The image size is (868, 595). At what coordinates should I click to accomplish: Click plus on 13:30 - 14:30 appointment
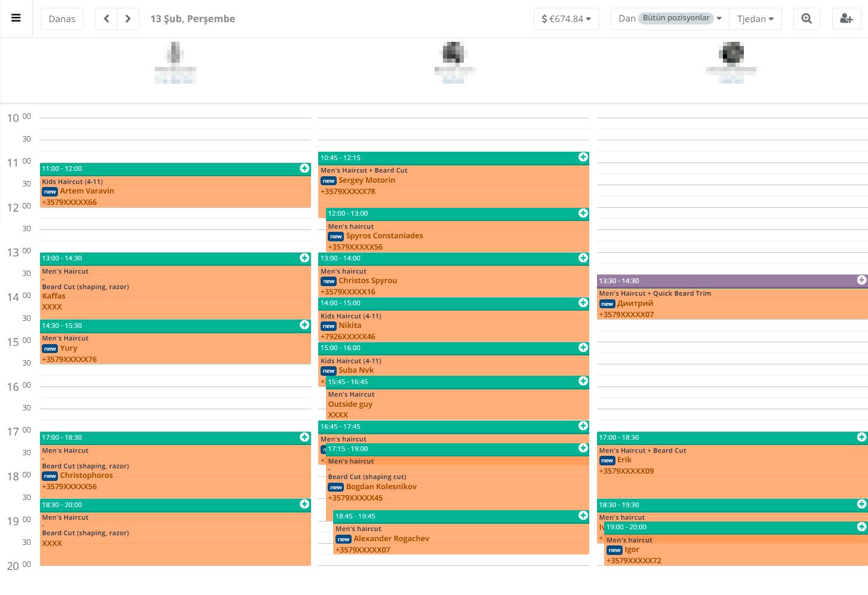tap(861, 280)
